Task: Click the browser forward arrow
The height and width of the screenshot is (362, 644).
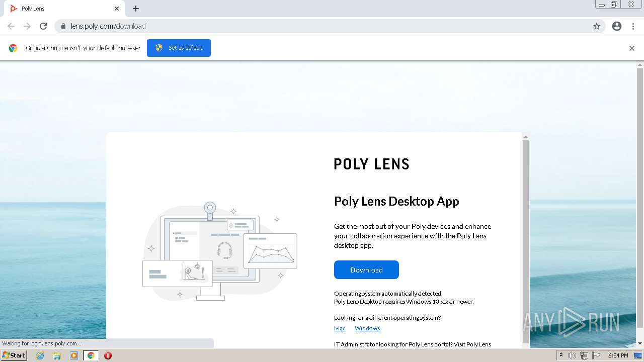Action: [x=27, y=26]
